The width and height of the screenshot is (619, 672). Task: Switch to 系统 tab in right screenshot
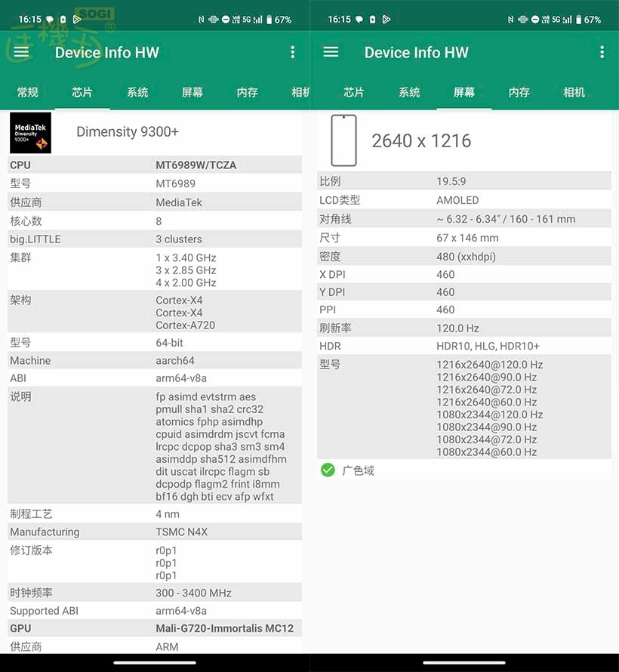tap(409, 92)
